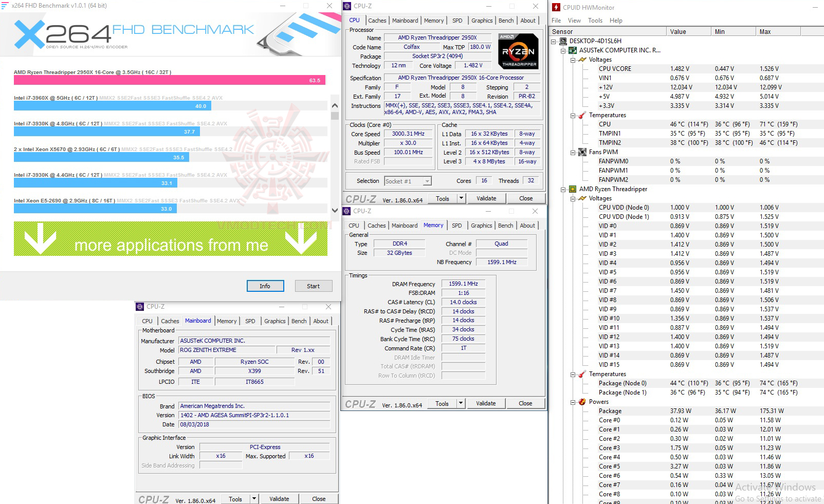Click the CPU-Z icon in the Mainboard tab window title bar
Screen dimensions: 824x504
tap(140, 307)
